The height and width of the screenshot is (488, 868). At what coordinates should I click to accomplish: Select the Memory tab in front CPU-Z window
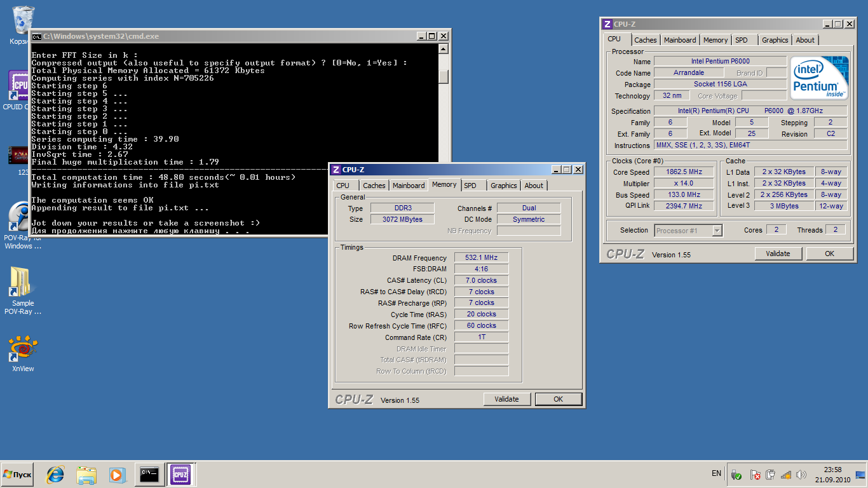click(444, 184)
